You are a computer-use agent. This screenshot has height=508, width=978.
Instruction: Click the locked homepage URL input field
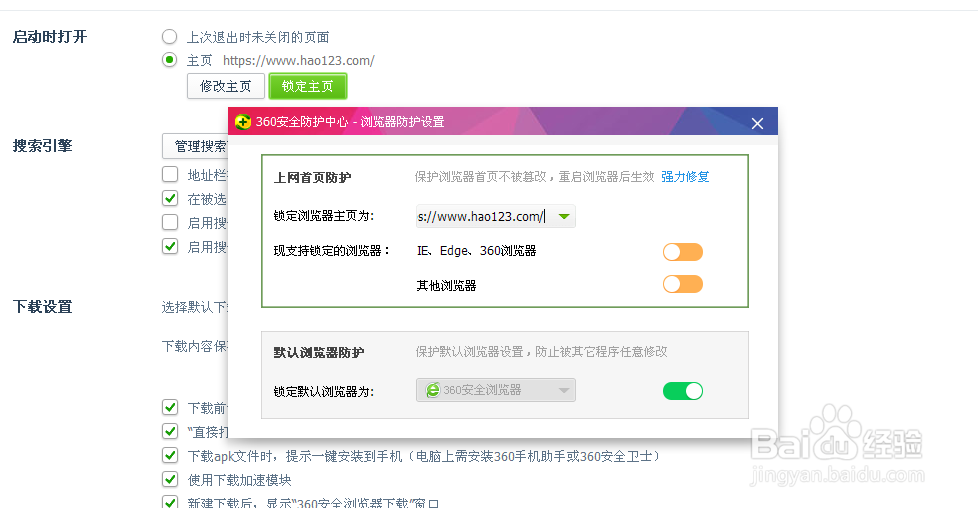pyautogui.click(x=481, y=216)
